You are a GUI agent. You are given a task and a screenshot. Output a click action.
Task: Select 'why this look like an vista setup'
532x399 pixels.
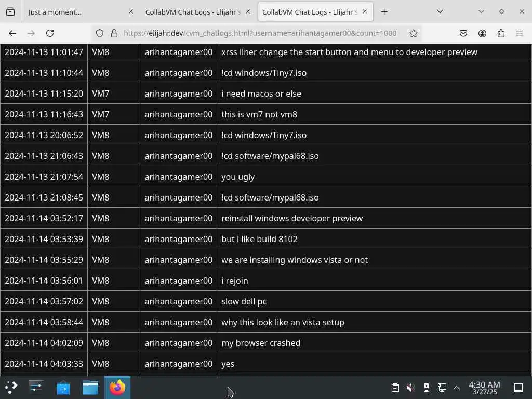[x=283, y=322]
